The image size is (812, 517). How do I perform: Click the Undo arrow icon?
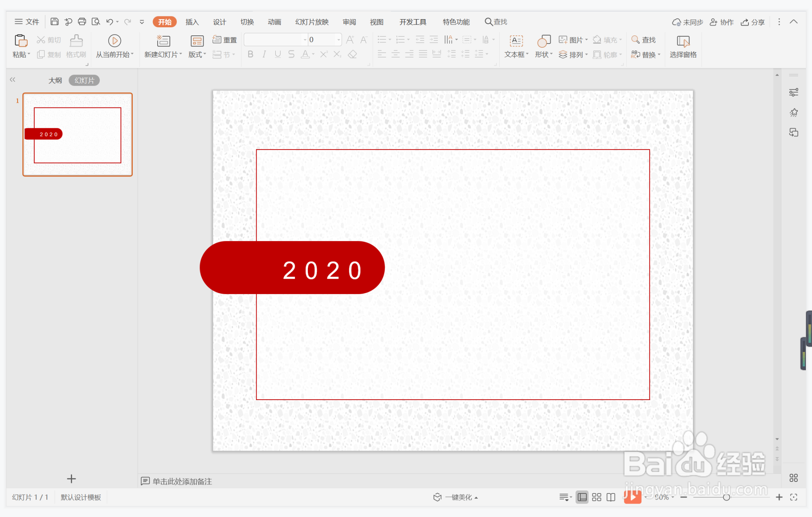(x=109, y=22)
